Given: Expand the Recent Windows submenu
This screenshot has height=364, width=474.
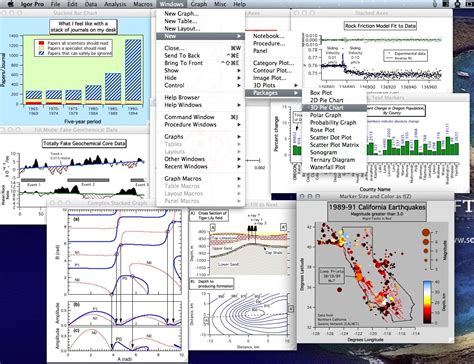Looking at the screenshot, I should click(x=200, y=166).
